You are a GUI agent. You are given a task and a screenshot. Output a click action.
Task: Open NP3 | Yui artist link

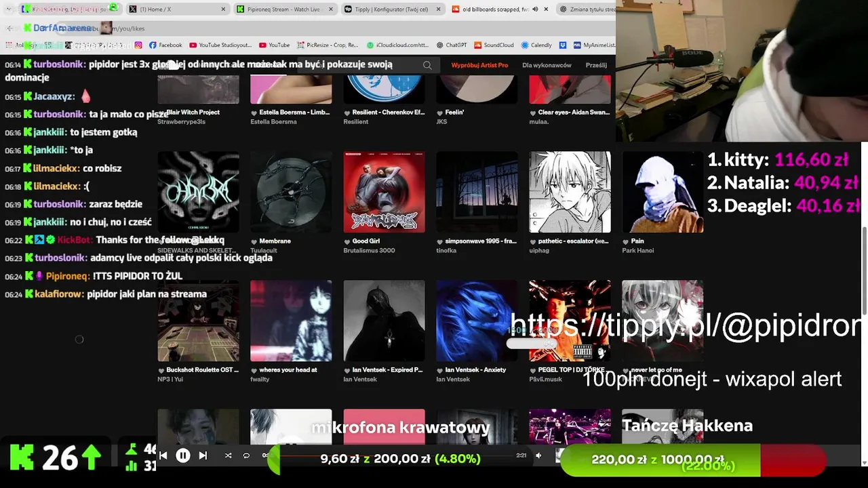(170, 380)
